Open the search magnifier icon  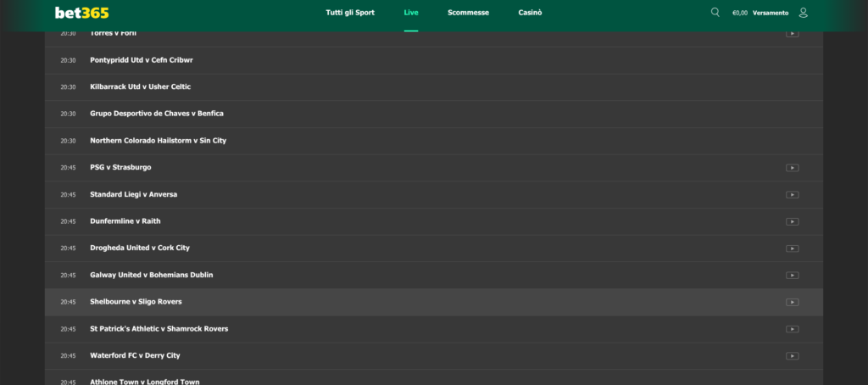point(715,13)
